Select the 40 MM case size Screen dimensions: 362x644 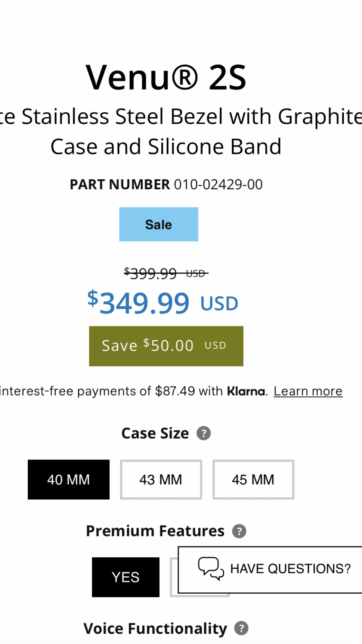coord(69,479)
